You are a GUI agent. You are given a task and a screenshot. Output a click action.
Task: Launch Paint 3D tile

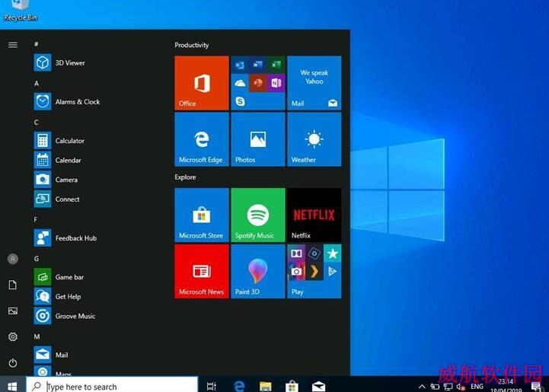pyautogui.click(x=258, y=271)
